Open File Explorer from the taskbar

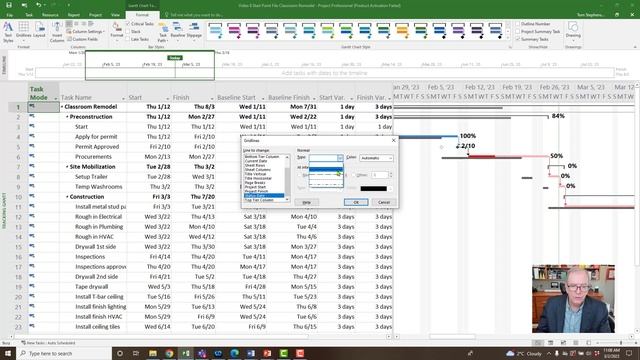click(x=153, y=353)
